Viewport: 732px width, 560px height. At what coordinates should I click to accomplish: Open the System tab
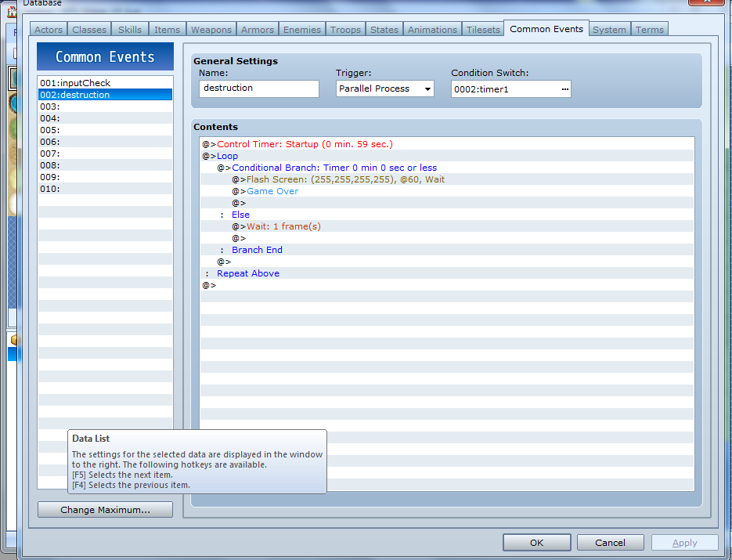(609, 30)
